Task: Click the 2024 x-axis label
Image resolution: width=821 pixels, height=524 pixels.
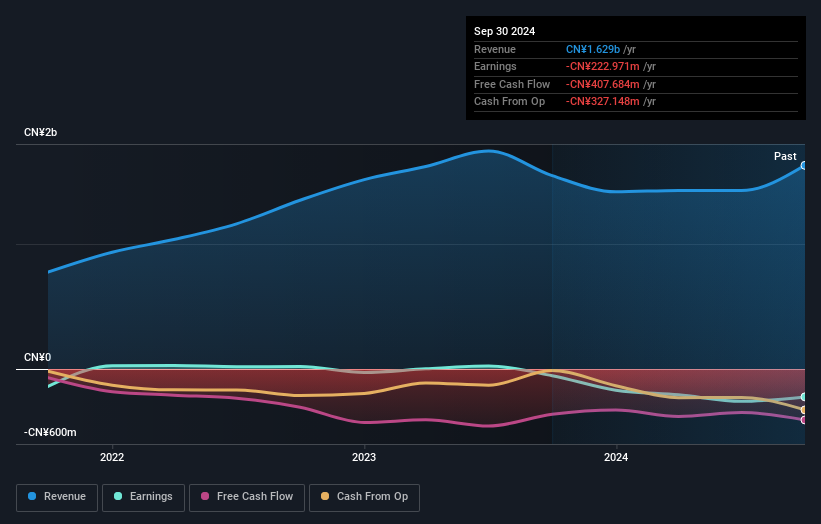Action: click(x=616, y=457)
